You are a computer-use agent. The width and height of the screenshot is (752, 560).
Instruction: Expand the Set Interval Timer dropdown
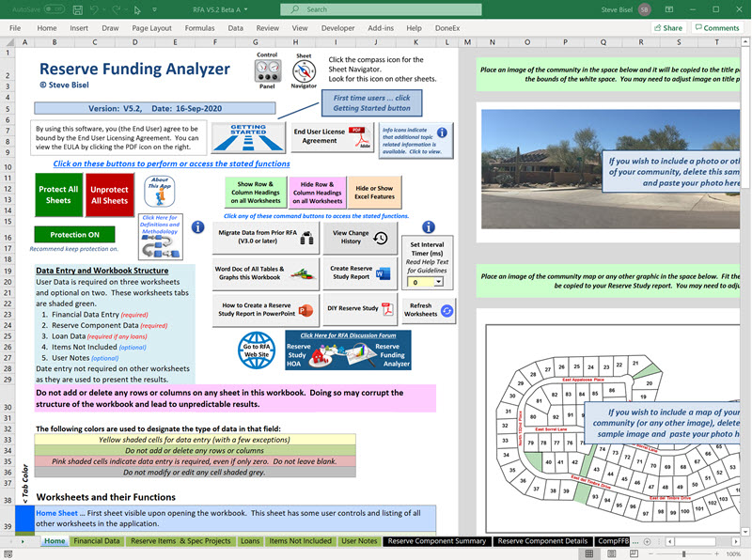pyautogui.click(x=439, y=282)
